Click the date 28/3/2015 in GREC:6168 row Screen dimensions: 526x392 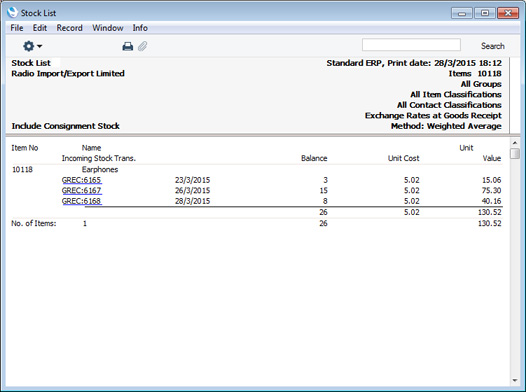click(193, 201)
